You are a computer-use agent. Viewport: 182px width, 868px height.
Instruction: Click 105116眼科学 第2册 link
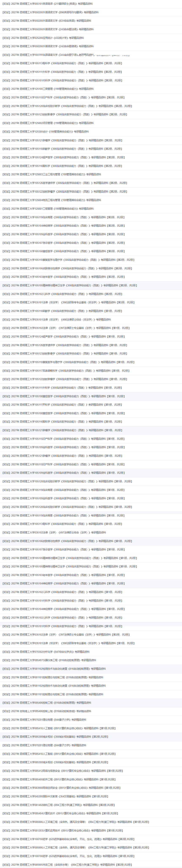point(62,166)
